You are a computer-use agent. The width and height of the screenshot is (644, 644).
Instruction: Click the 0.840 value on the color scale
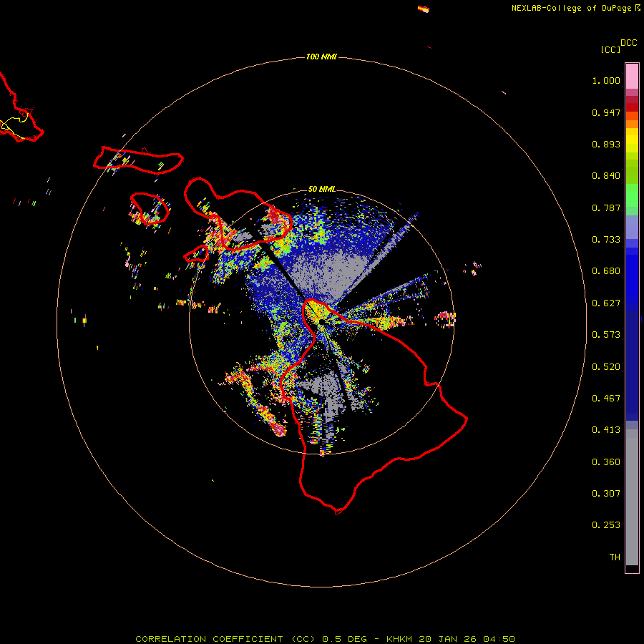[606, 176]
